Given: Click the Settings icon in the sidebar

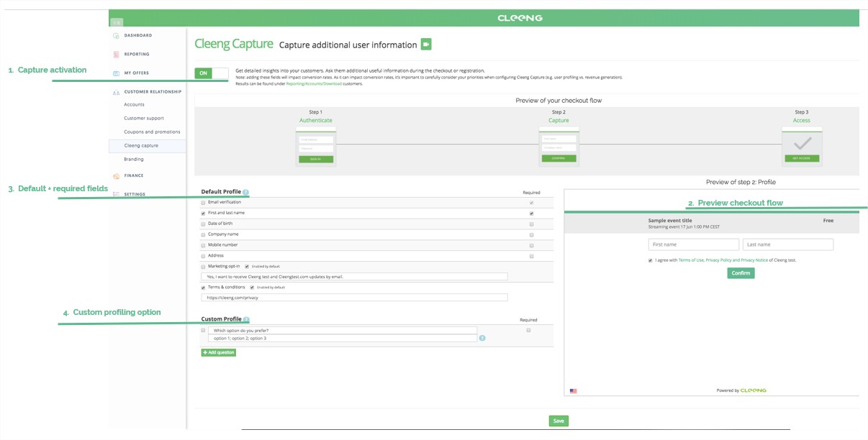Looking at the screenshot, I should 116,195.
